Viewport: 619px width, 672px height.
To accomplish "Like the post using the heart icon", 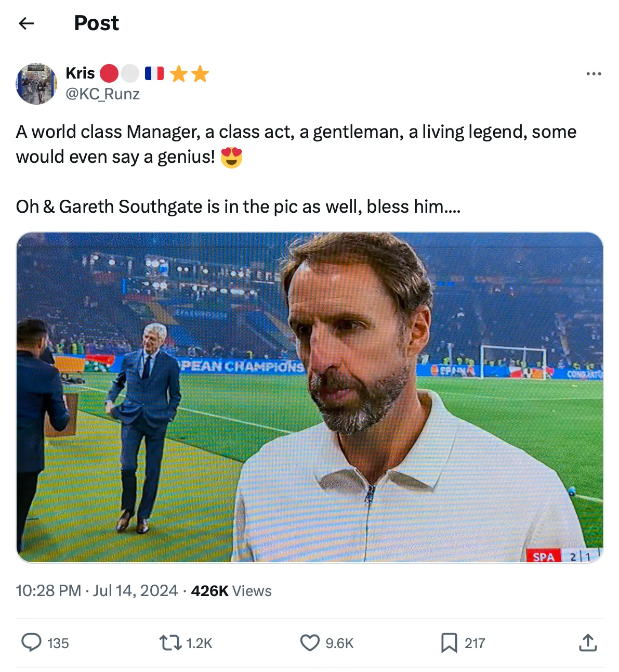I will click(309, 643).
